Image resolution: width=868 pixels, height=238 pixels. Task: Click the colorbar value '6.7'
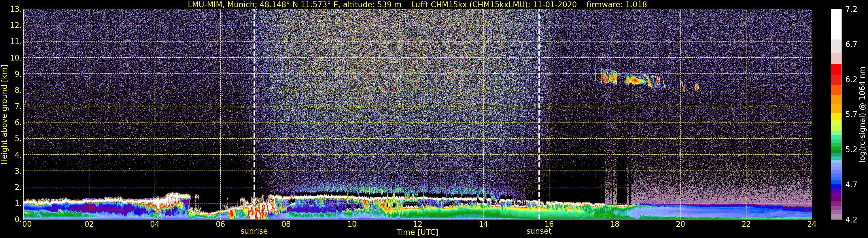tap(851, 44)
